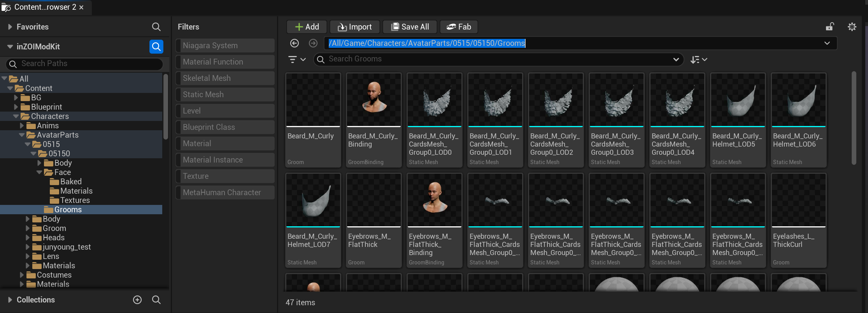Select the Eyelashes_L_ThickCurl groom asset
Viewport: 868px width, 313px height.
[799, 220]
